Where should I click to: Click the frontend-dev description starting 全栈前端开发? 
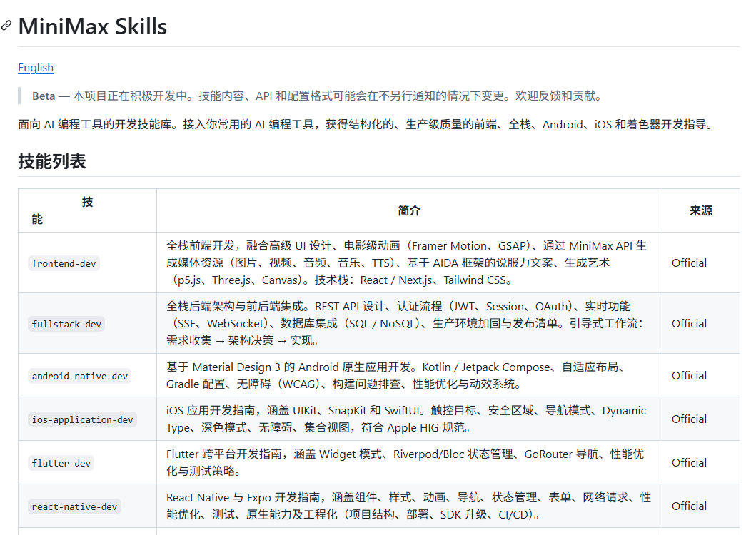pyautogui.click(x=406, y=263)
